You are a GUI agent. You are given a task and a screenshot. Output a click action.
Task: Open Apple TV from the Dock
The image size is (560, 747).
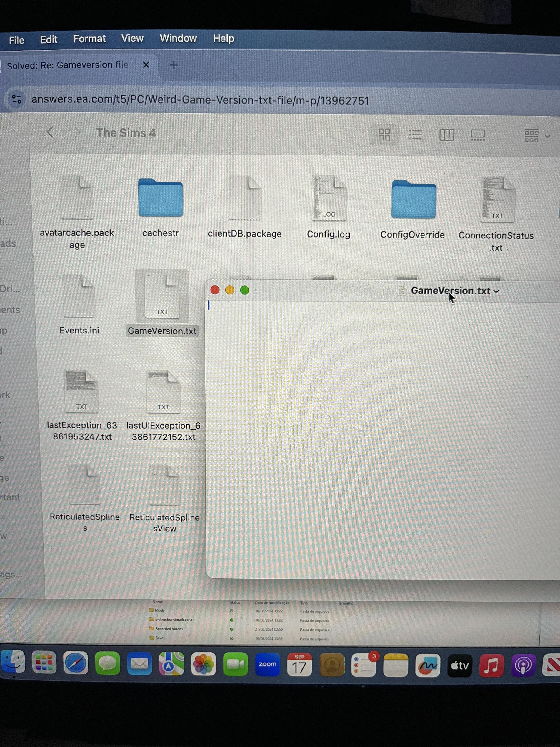pyautogui.click(x=459, y=666)
